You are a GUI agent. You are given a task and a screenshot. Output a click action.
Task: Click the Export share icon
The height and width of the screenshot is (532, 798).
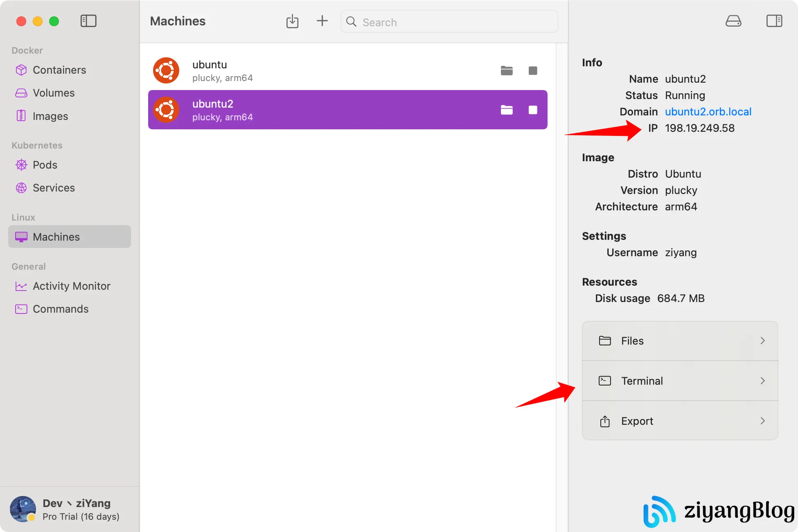(x=605, y=421)
